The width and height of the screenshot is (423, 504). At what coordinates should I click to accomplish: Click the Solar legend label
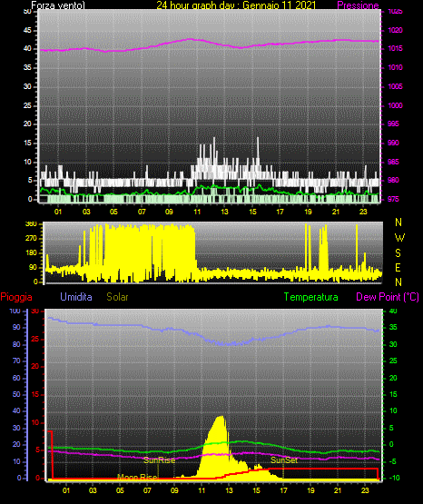118,297
